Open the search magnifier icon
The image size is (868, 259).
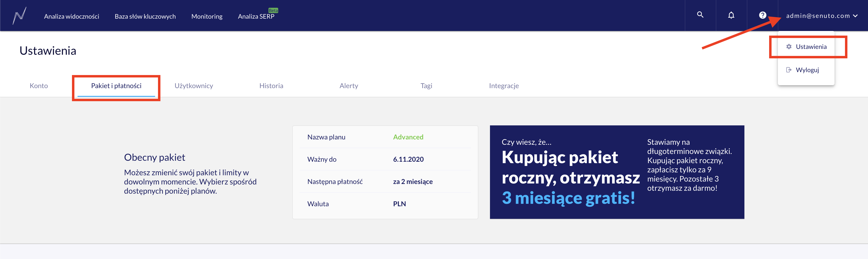pyautogui.click(x=700, y=15)
